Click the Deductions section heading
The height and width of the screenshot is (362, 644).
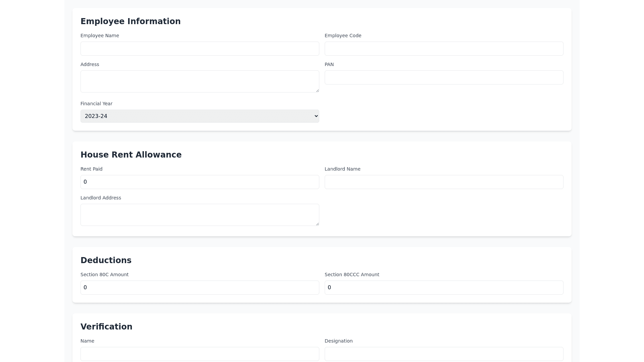click(x=106, y=260)
